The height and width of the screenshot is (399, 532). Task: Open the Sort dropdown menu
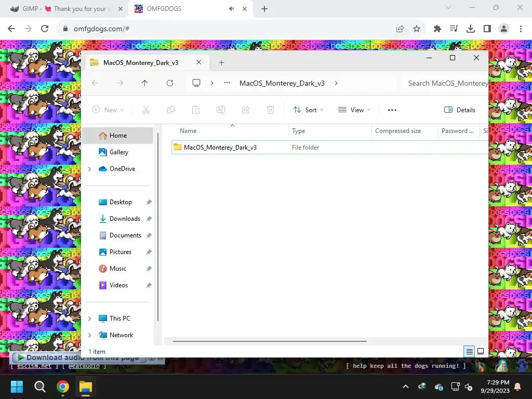coord(309,110)
